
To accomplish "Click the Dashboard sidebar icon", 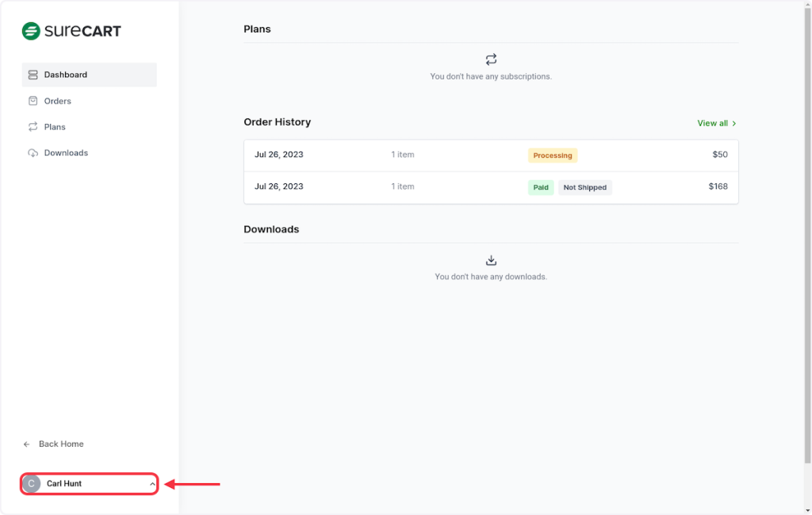I will pyautogui.click(x=33, y=75).
